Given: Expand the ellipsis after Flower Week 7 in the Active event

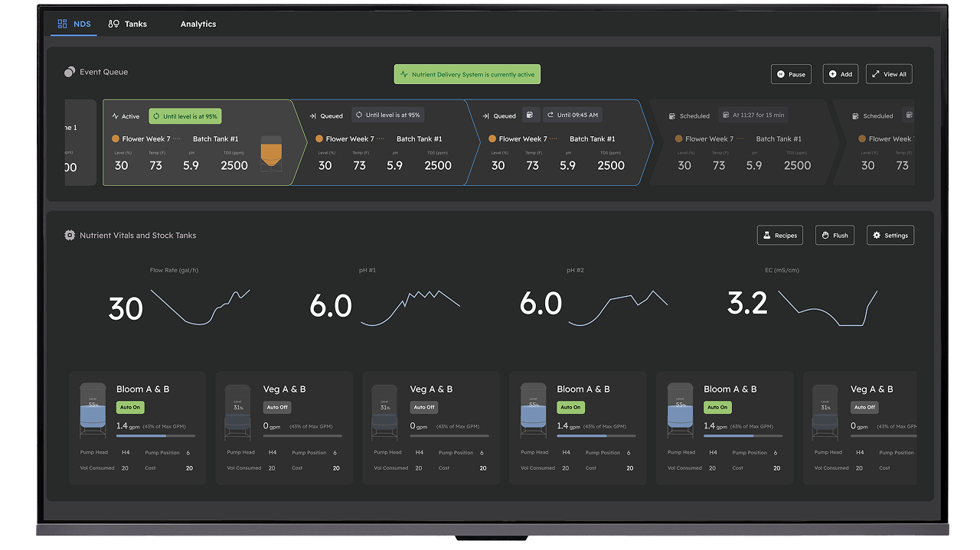Looking at the screenshot, I should click(x=177, y=139).
